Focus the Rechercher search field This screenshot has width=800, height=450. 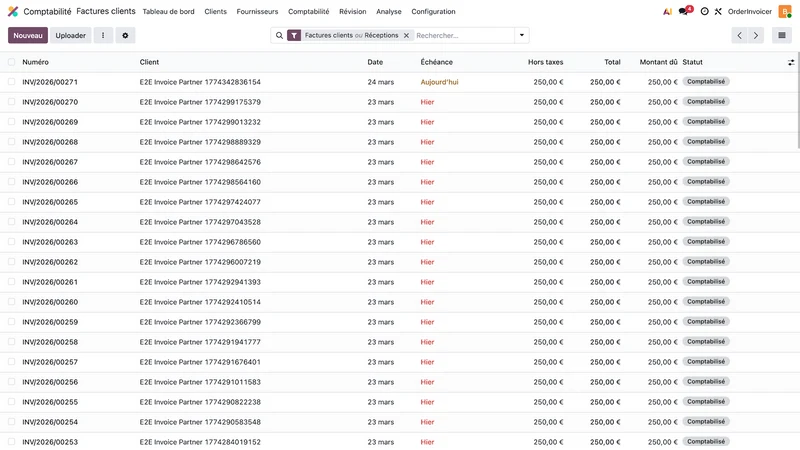(463, 35)
